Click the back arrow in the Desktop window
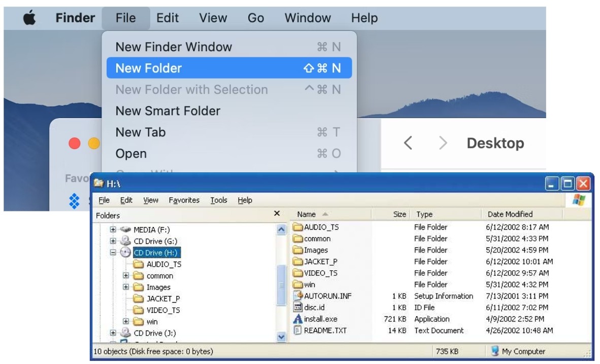The height and width of the screenshot is (364, 600). click(x=409, y=143)
